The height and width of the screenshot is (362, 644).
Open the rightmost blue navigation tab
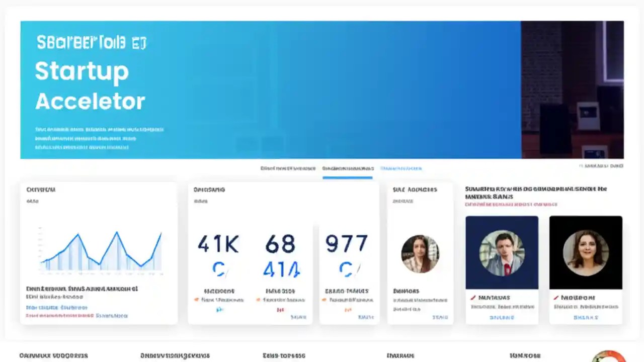(403, 168)
